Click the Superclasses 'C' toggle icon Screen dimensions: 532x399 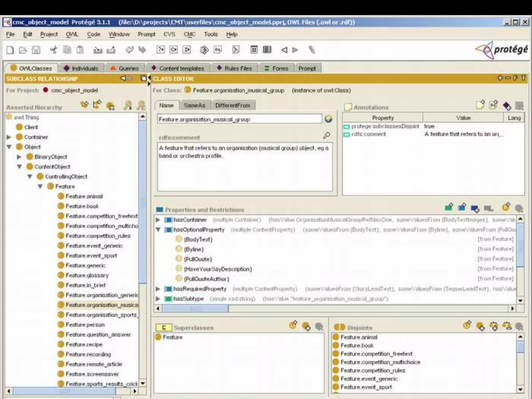click(x=164, y=327)
